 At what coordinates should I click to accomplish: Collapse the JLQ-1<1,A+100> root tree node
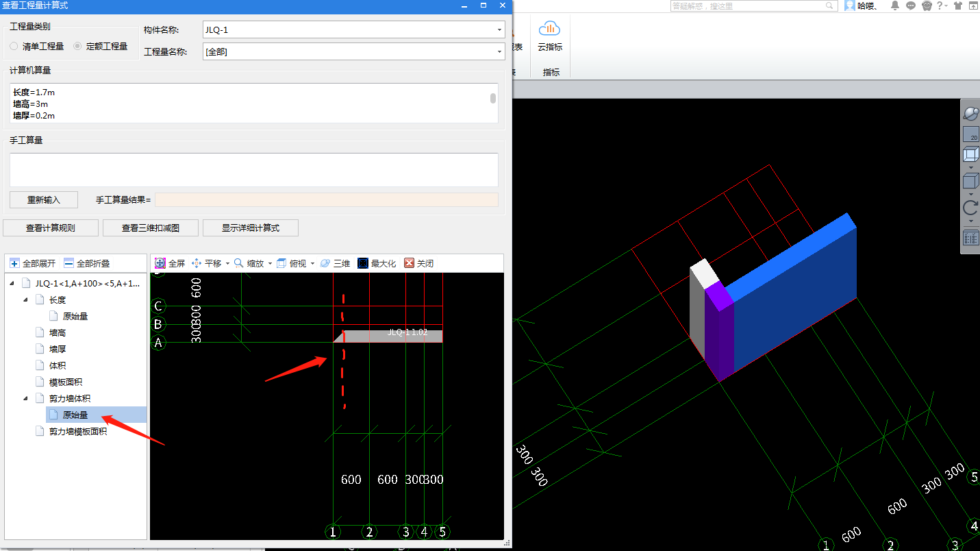point(13,283)
